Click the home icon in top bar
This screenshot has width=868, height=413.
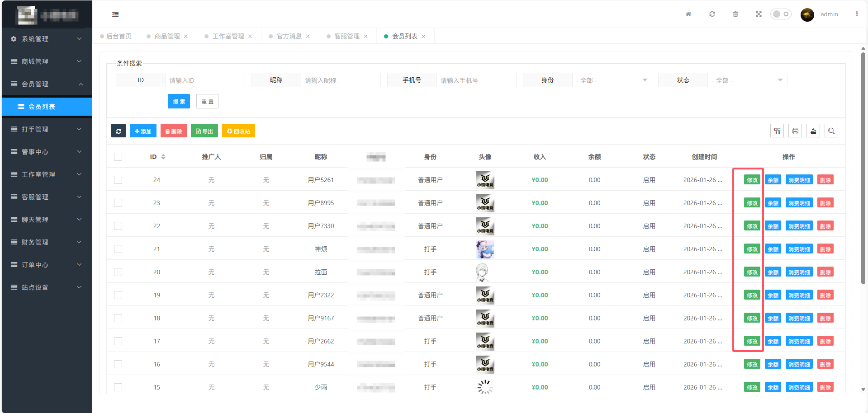pyautogui.click(x=688, y=14)
